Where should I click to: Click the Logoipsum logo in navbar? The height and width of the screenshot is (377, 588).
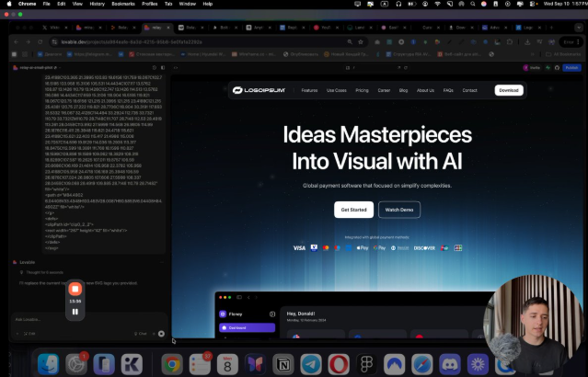[x=259, y=90]
